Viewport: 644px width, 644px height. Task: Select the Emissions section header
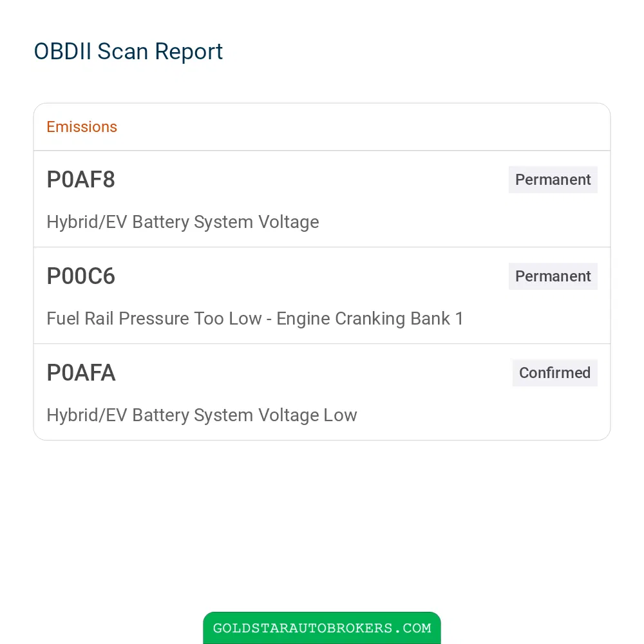(x=82, y=127)
